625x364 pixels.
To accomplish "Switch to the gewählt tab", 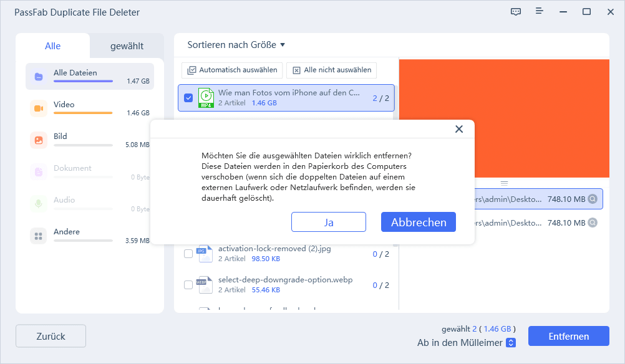I will 127,46.
